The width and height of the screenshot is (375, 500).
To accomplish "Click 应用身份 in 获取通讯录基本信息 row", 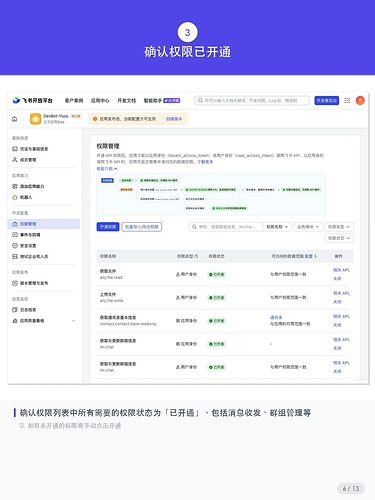I will pos(186,321).
